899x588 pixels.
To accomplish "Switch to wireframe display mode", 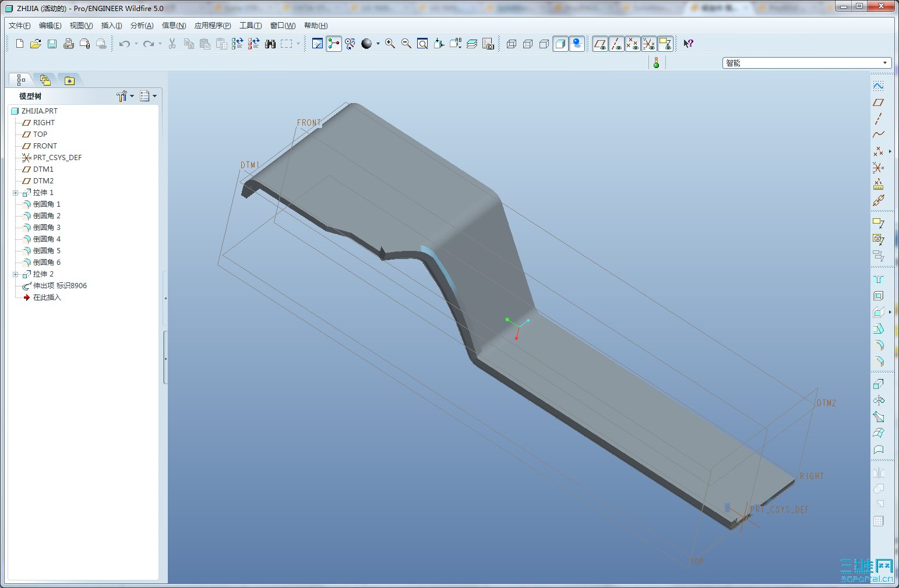I will [x=512, y=44].
